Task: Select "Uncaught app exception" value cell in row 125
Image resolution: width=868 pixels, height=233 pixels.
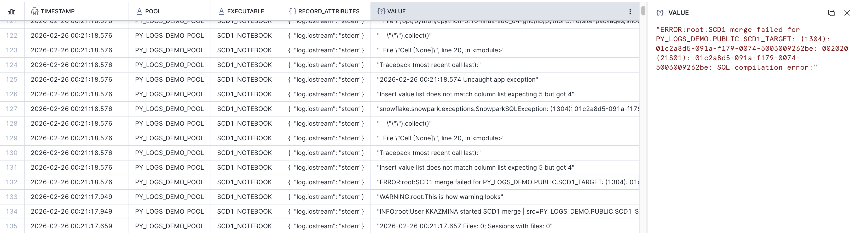Action: click(x=505, y=79)
